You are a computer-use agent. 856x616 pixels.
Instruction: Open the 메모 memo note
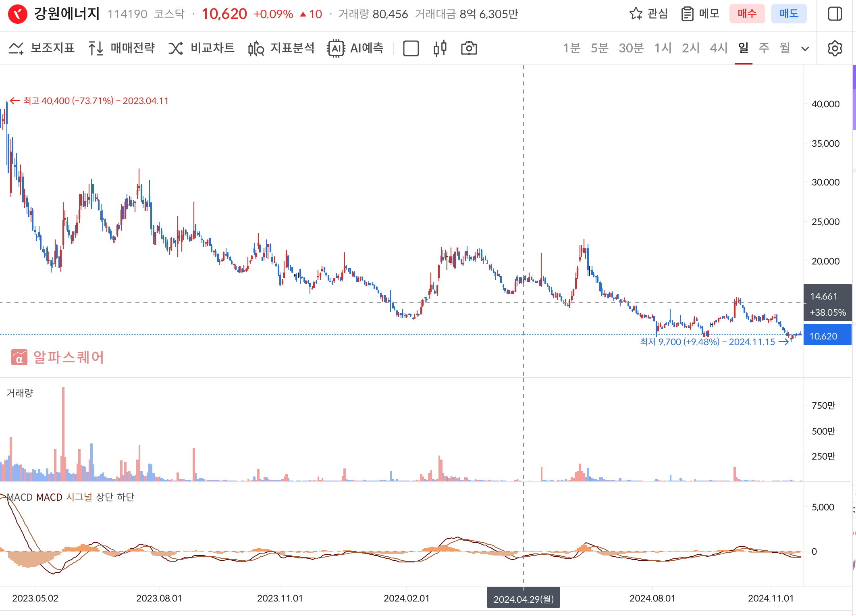pos(700,14)
